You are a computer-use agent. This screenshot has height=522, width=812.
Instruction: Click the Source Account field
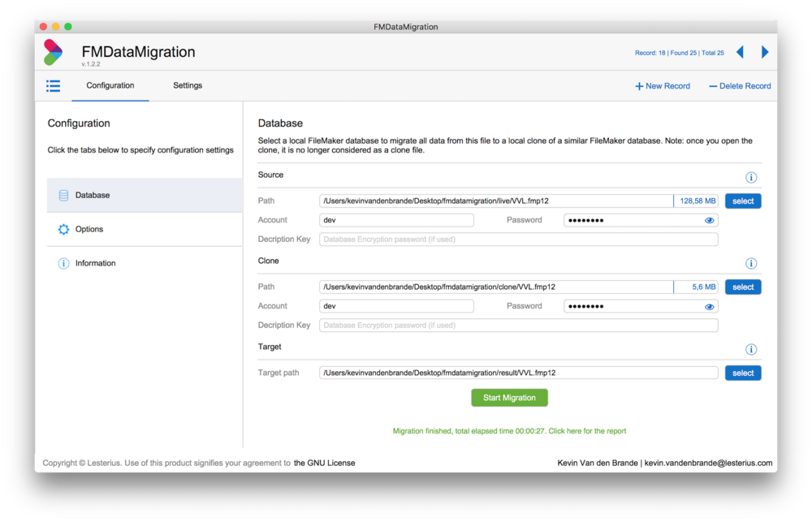(x=396, y=220)
